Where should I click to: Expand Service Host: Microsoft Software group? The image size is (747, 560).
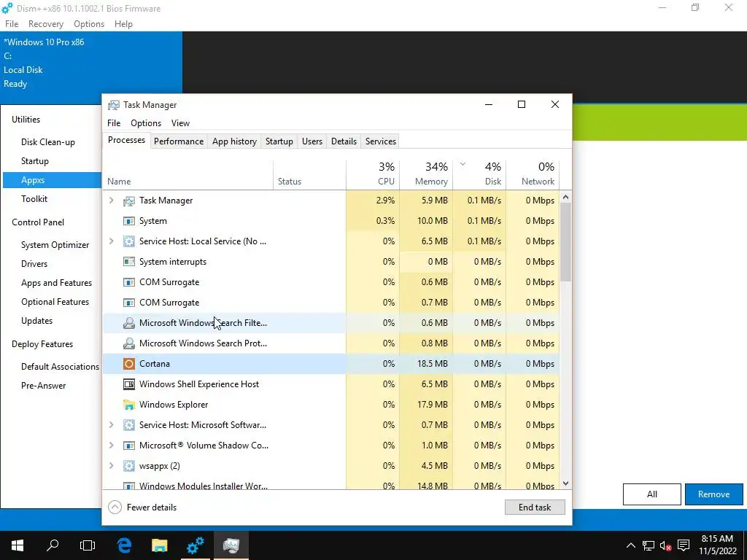coord(112,425)
